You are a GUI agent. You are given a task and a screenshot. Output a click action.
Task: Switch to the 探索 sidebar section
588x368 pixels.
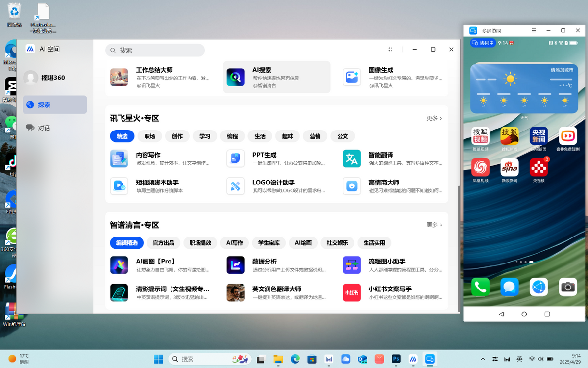(x=55, y=105)
